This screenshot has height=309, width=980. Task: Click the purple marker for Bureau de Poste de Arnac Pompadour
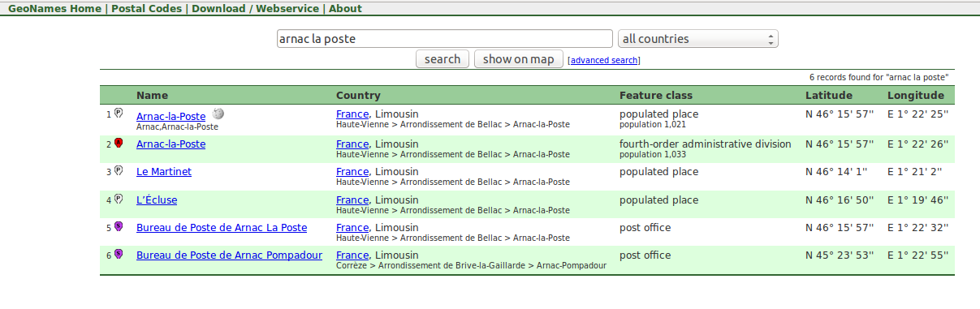[118, 254]
